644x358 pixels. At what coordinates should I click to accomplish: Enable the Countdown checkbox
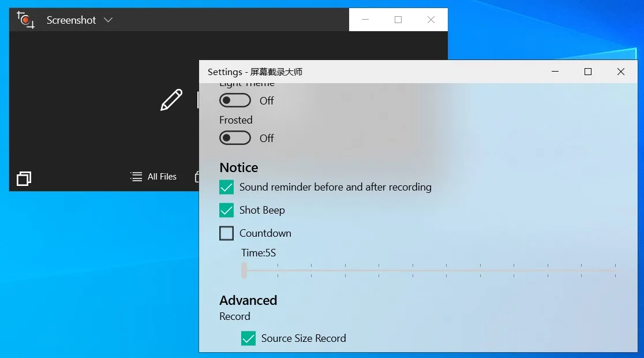click(x=226, y=233)
